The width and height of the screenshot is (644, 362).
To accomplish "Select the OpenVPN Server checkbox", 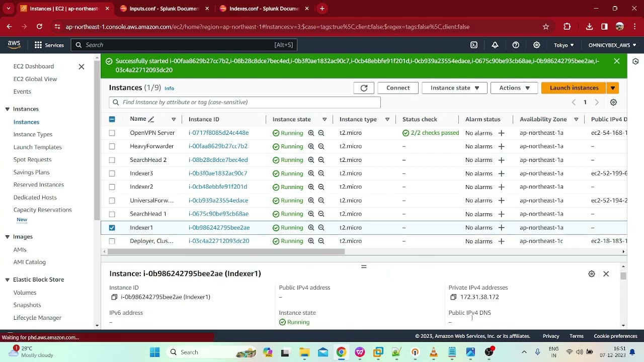I will tap(112, 133).
